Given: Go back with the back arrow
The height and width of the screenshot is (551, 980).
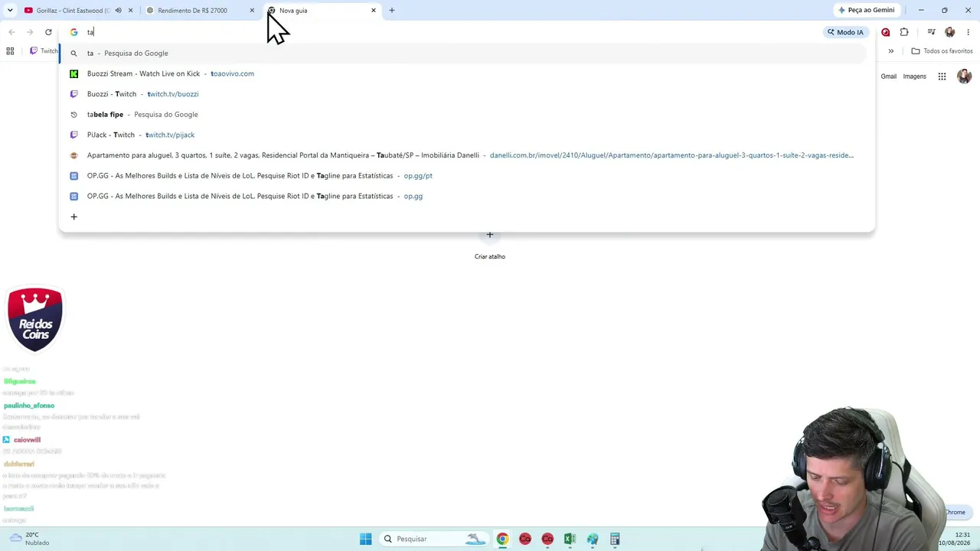Looking at the screenshot, I should click(11, 32).
